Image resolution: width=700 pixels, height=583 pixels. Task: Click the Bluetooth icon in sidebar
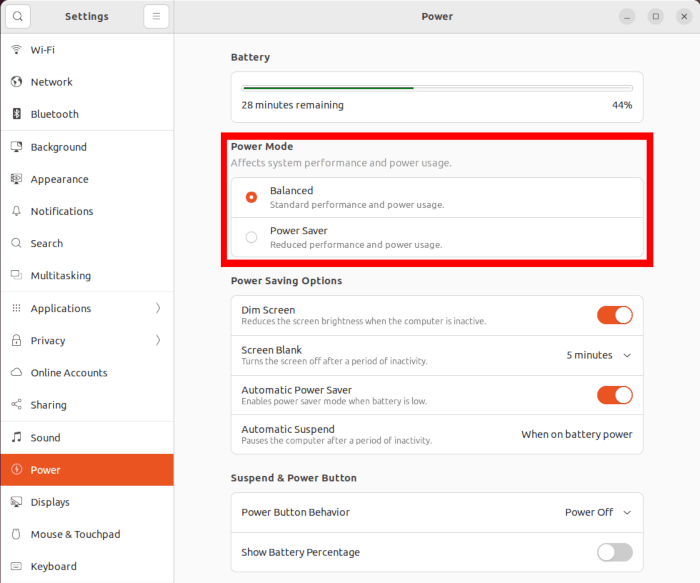(17, 114)
